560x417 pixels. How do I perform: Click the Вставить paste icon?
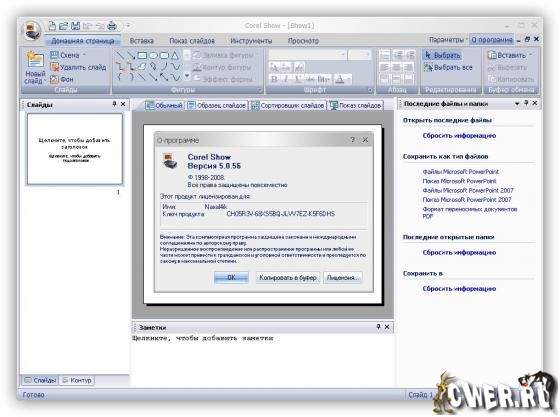click(x=492, y=55)
